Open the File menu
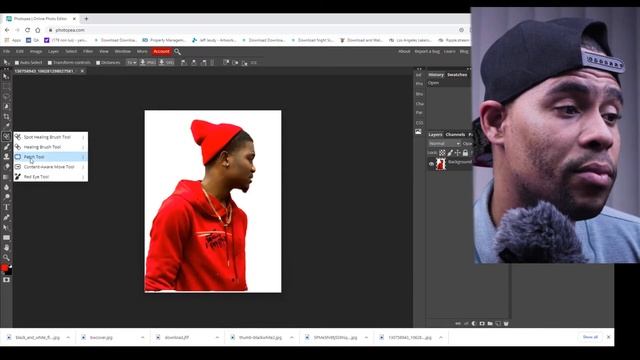Screen dimensions: 640x360 (x=7, y=51)
